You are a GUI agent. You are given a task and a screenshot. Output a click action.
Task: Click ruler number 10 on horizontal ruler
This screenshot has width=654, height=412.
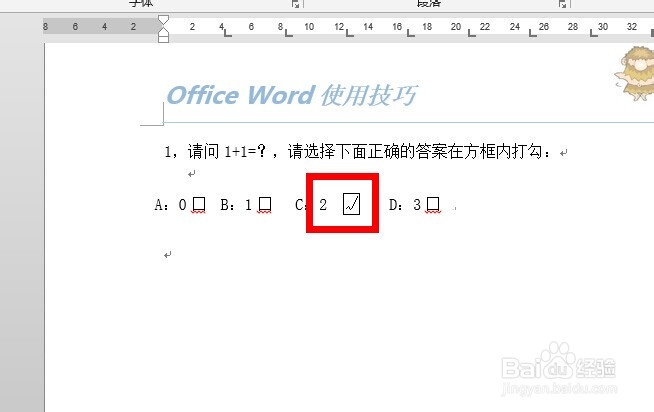(309, 27)
